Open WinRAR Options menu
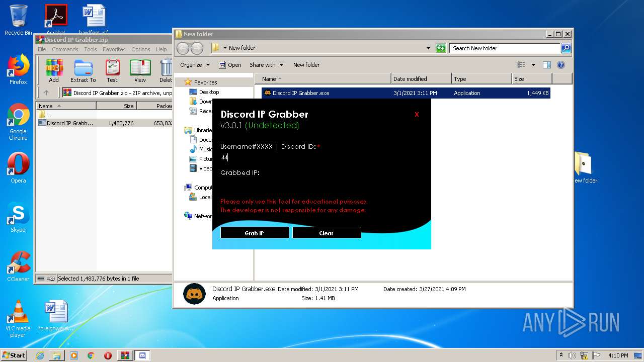The width and height of the screenshot is (644, 362). (x=141, y=49)
